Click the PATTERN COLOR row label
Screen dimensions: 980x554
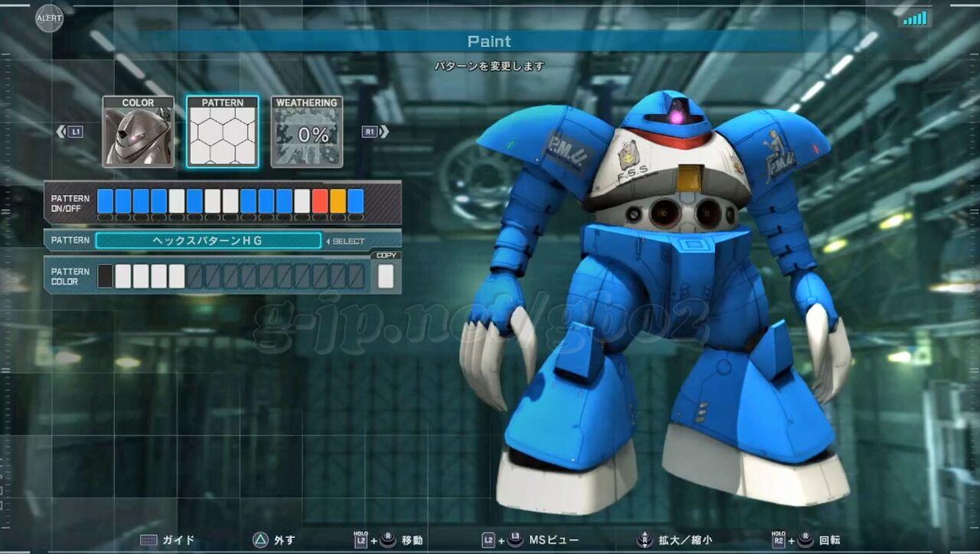click(70, 276)
